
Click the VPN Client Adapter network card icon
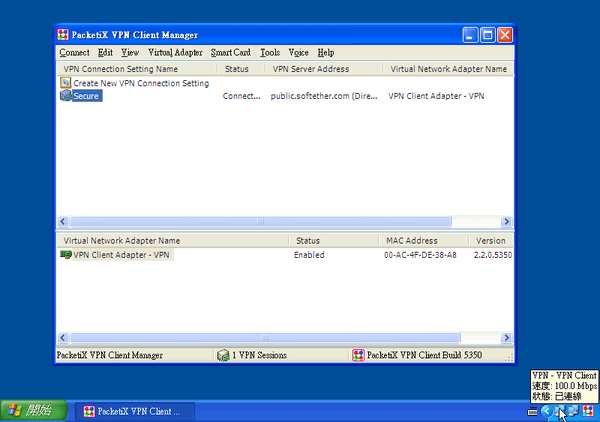click(66, 254)
